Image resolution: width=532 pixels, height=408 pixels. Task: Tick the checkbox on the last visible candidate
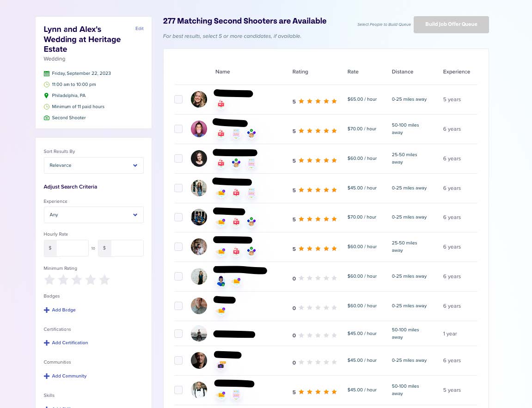point(178,390)
